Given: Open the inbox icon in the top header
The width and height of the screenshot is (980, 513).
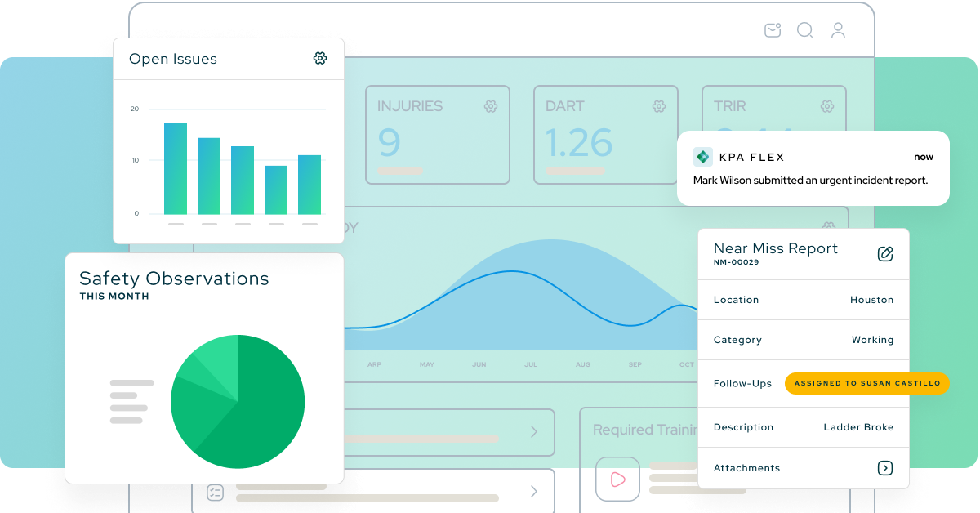Looking at the screenshot, I should pyautogui.click(x=773, y=30).
